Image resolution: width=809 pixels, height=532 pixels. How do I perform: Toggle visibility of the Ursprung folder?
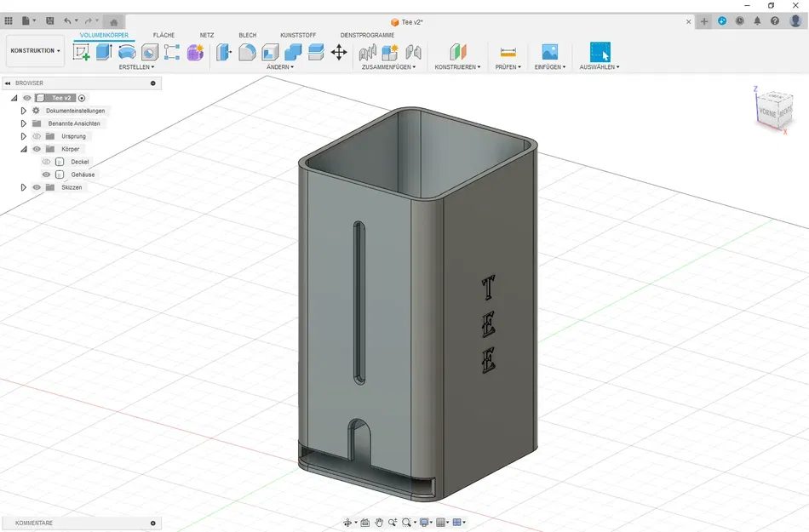click(37, 136)
